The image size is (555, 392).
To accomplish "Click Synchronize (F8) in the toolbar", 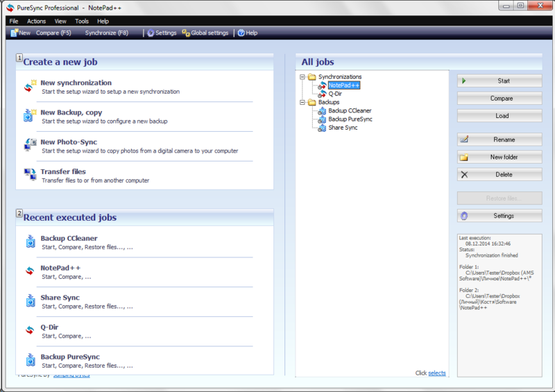I will click(107, 33).
